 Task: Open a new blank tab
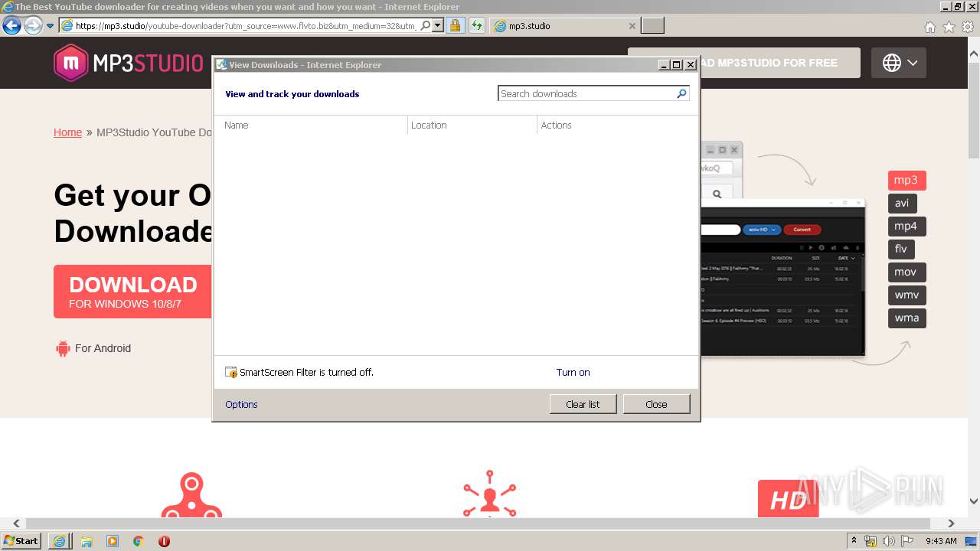pos(652,26)
